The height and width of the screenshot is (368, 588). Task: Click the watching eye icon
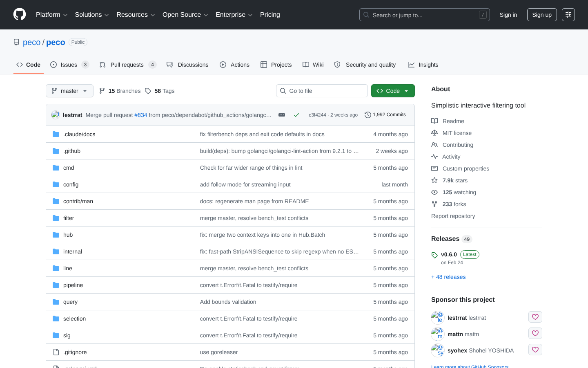pyautogui.click(x=434, y=192)
